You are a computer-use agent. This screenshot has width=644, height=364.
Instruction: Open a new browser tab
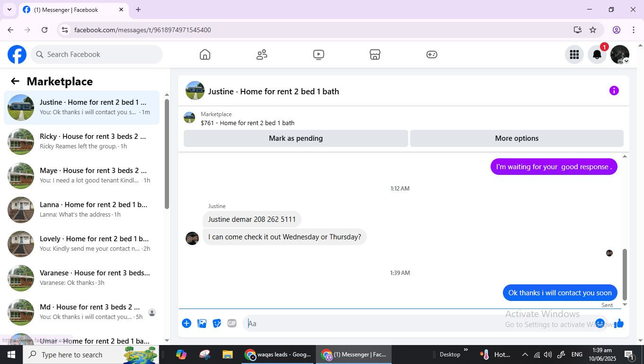(138, 9)
